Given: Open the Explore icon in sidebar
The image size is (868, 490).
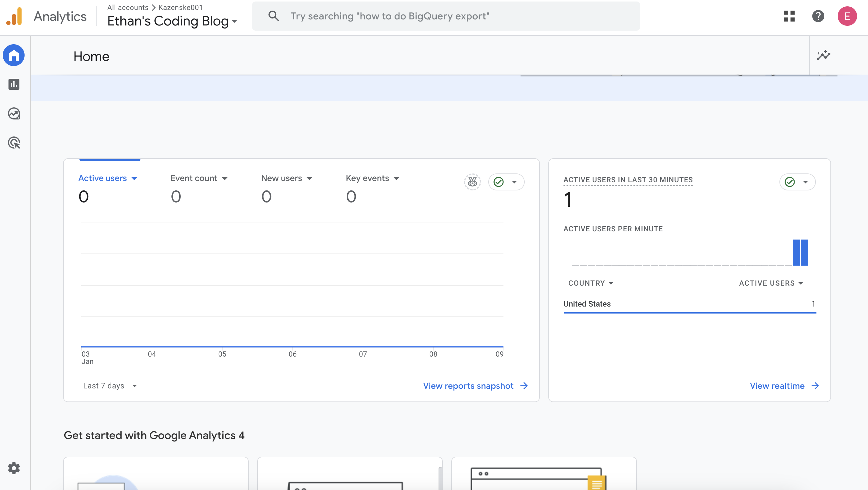Looking at the screenshot, I should click(x=14, y=113).
